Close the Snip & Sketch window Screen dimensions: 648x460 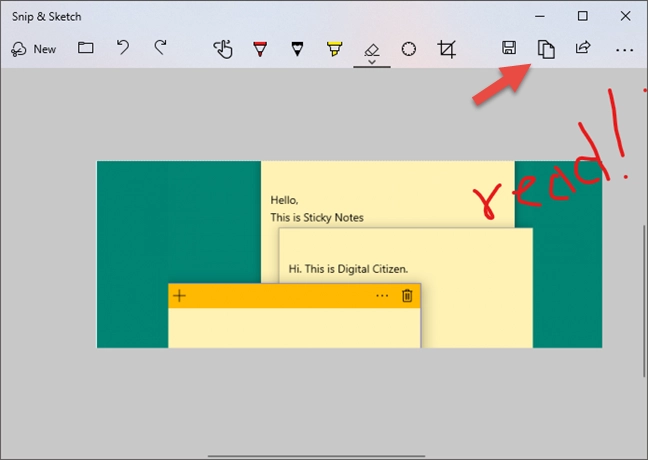626,16
